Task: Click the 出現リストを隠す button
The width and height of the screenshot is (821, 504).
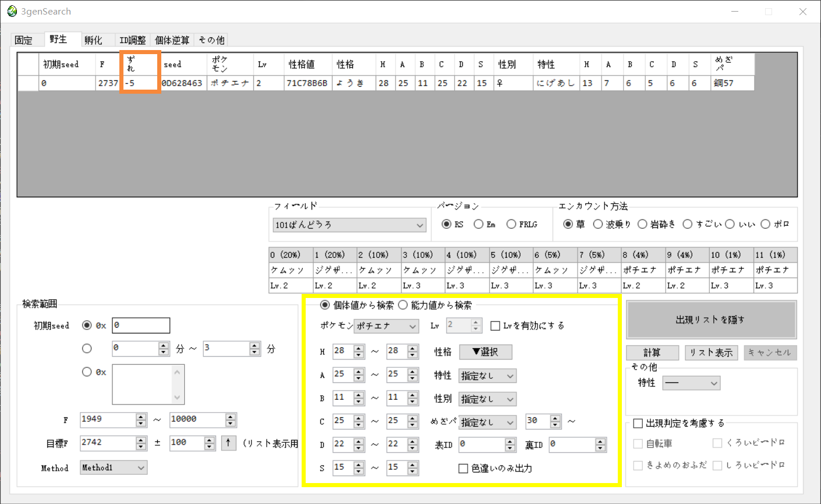Action: click(711, 320)
